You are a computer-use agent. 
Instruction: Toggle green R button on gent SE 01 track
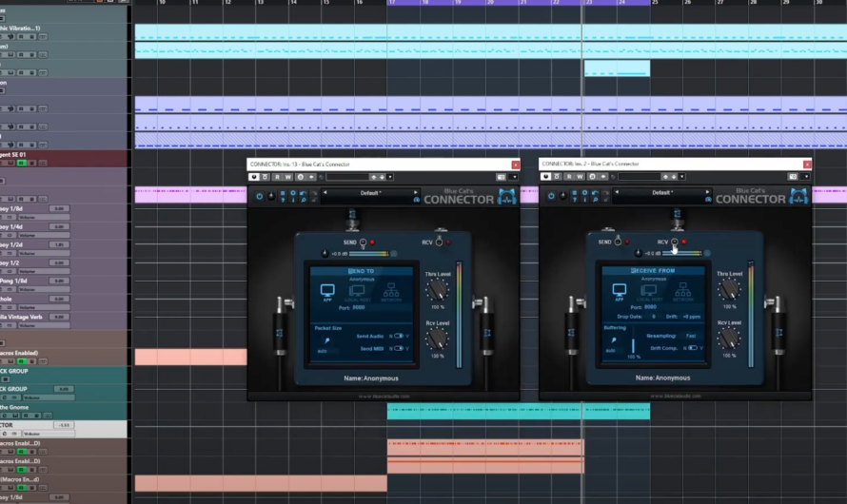click(21, 163)
